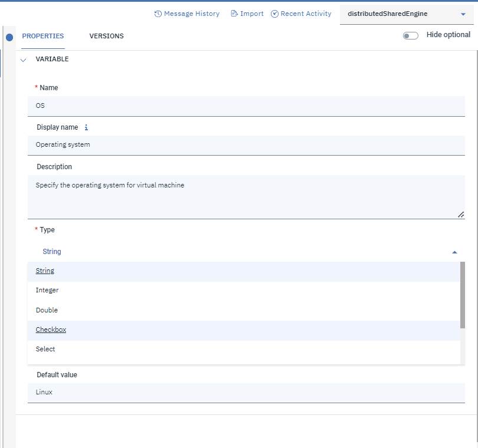Image resolution: width=478 pixels, height=448 pixels.
Task: Click the Import file icon
Action: pos(234,14)
